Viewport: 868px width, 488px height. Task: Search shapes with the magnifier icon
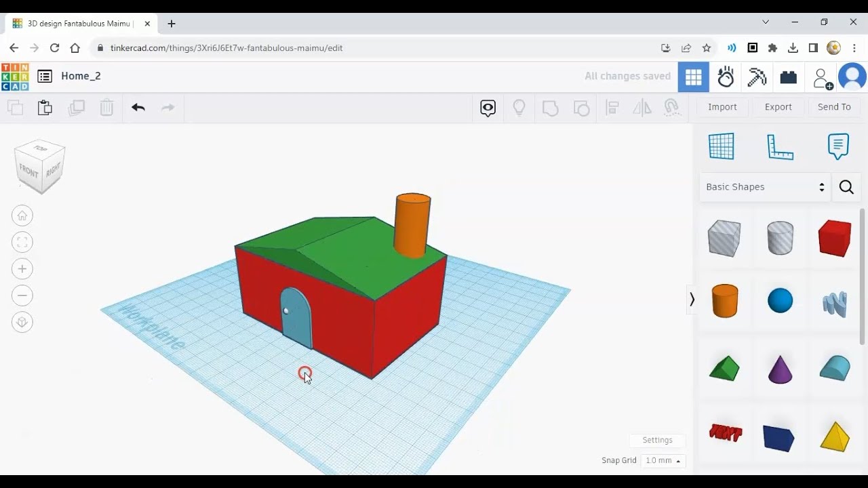846,187
